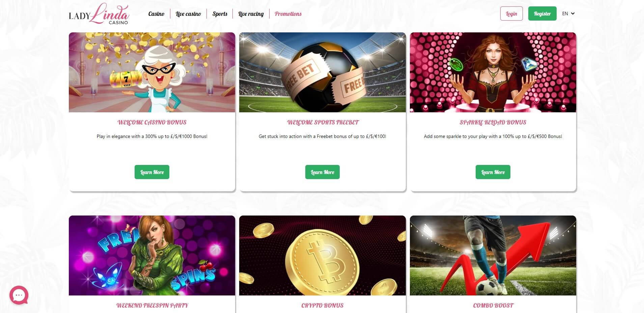Go to Live casino section
The height and width of the screenshot is (313, 644).
(188, 14)
